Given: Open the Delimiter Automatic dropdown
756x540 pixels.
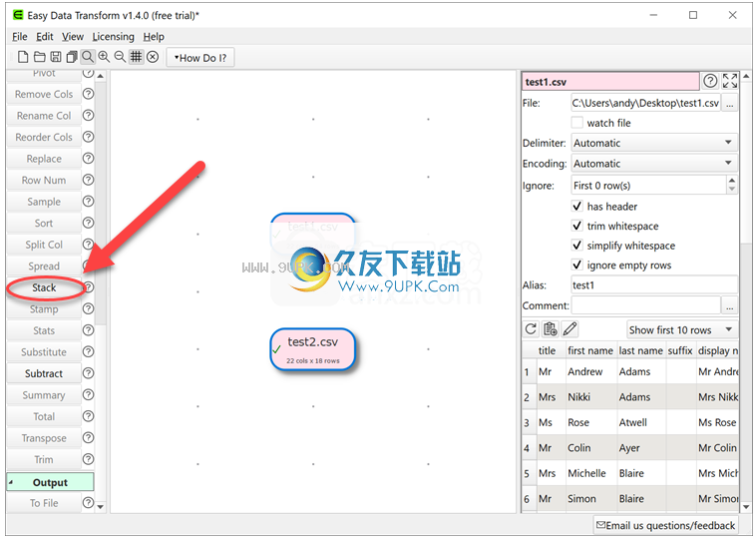Looking at the screenshot, I should [654, 143].
